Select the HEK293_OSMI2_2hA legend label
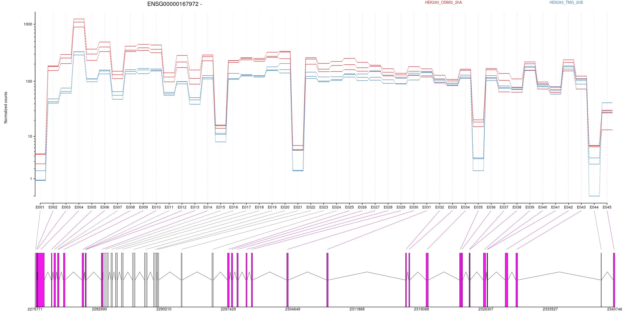This screenshot has height=322, width=644. pyautogui.click(x=444, y=2)
